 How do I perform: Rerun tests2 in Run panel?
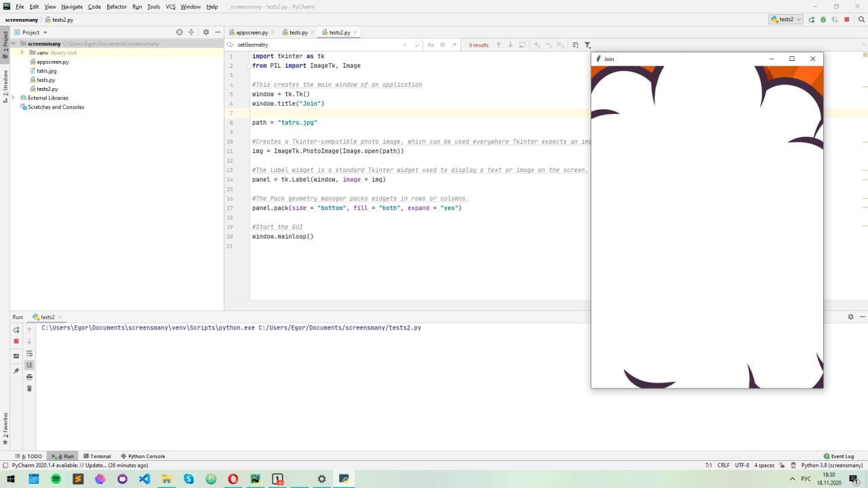point(16,330)
